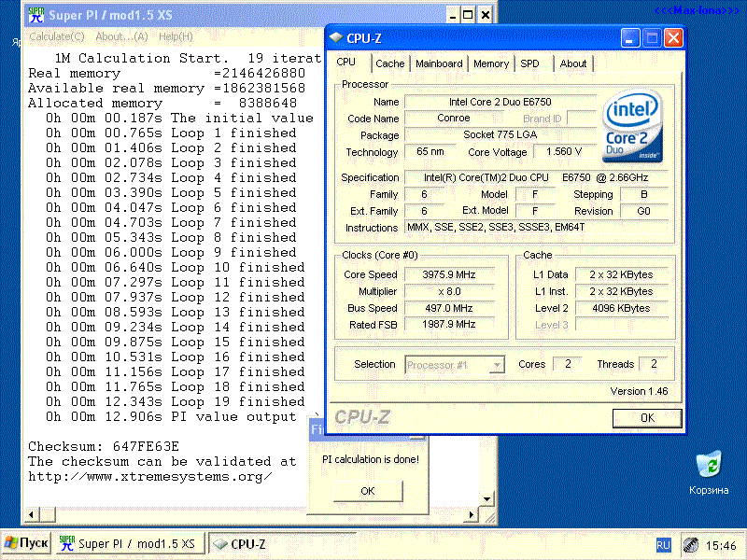Click the Intel Core 2 Duo logo
This screenshot has height=560, width=747.
coord(632,126)
